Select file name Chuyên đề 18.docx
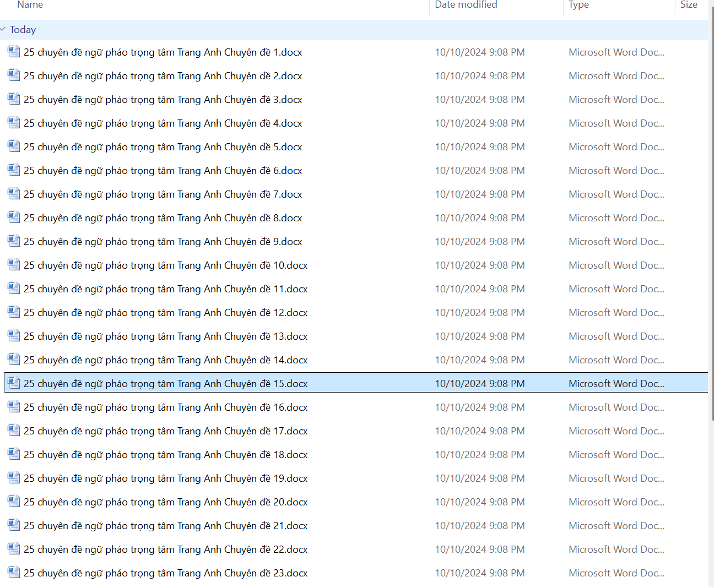Image resolution: width=714 pixels, height=588 pixels. [166, 455]
